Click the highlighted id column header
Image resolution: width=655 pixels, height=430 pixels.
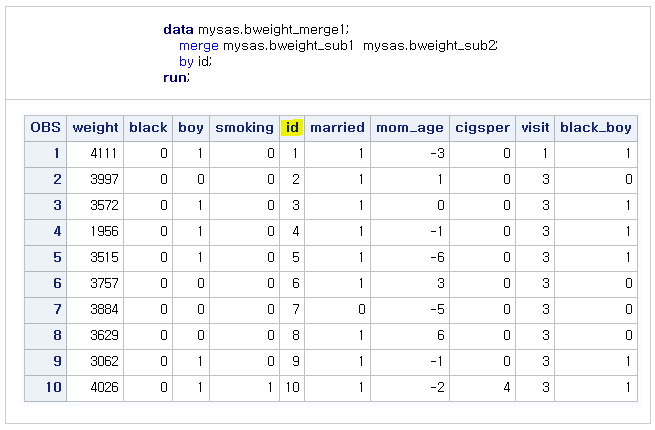click(292, 127)
